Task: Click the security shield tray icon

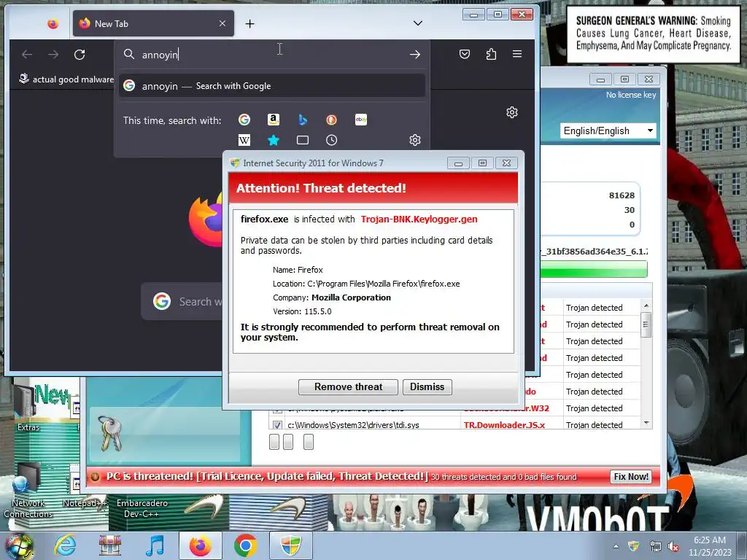Action: point(634,547)
